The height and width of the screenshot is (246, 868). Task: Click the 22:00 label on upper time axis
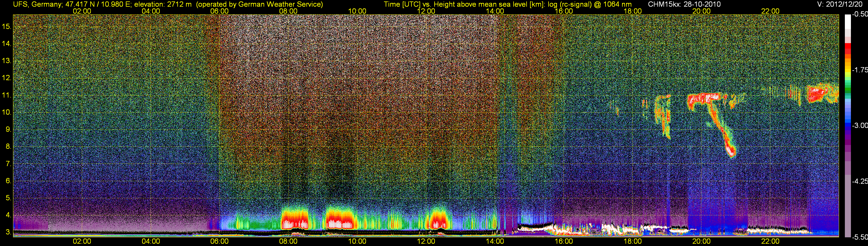[770, 11]
